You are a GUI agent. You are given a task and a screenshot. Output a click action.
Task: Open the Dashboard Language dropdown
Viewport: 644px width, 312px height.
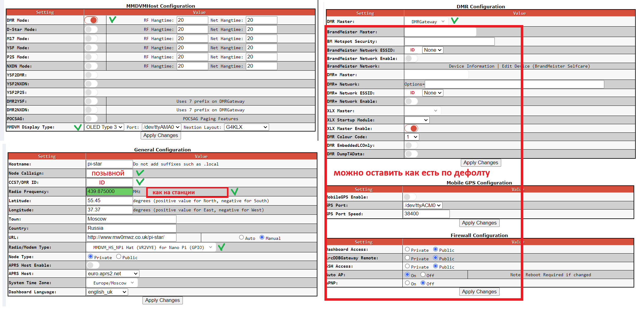(x=107, y=292)
